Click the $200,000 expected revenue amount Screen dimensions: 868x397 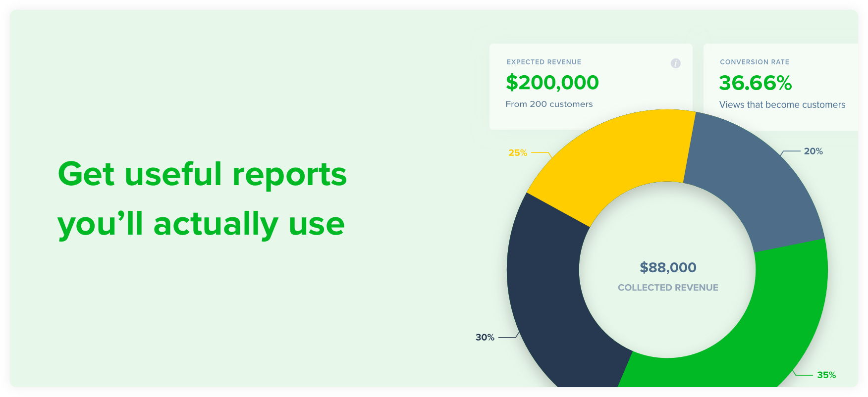pyautogui.click(x=552, y=83)
